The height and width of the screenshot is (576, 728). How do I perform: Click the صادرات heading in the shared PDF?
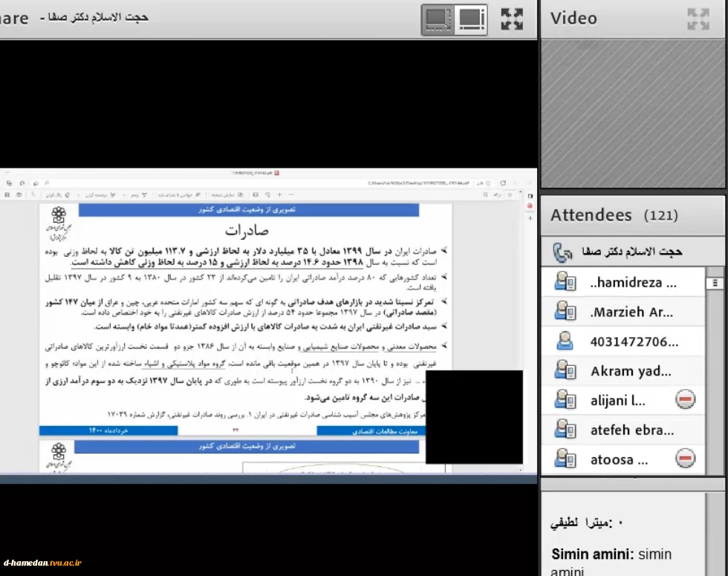pos(247,230)
